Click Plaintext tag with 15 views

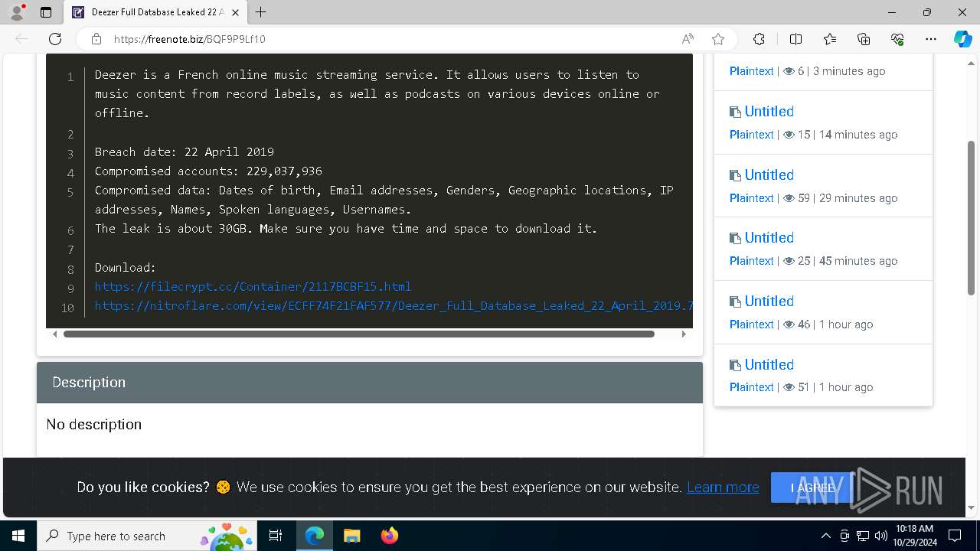click(x=751, y=135)
